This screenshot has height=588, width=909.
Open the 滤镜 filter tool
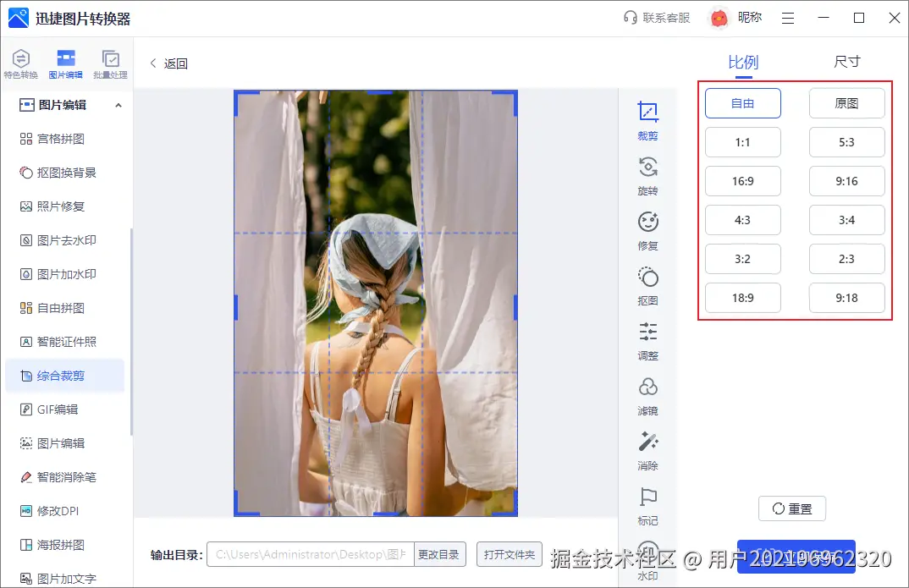[647, 396]
